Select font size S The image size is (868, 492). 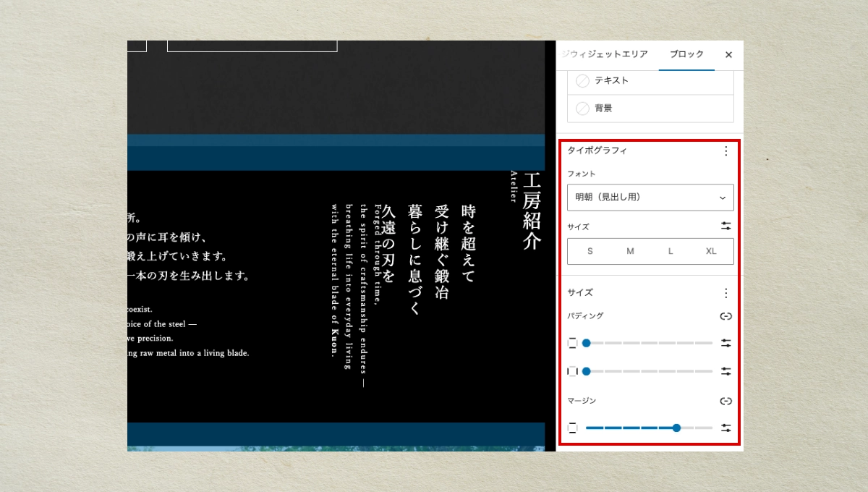[x=590, y=251]
